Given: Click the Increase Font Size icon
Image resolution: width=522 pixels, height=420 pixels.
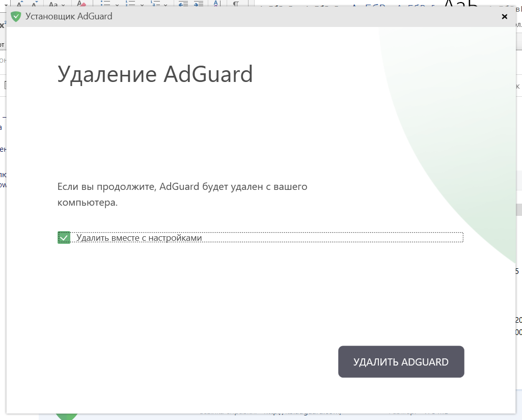Looking at the screenshot, I should click(x=19, y=4).
